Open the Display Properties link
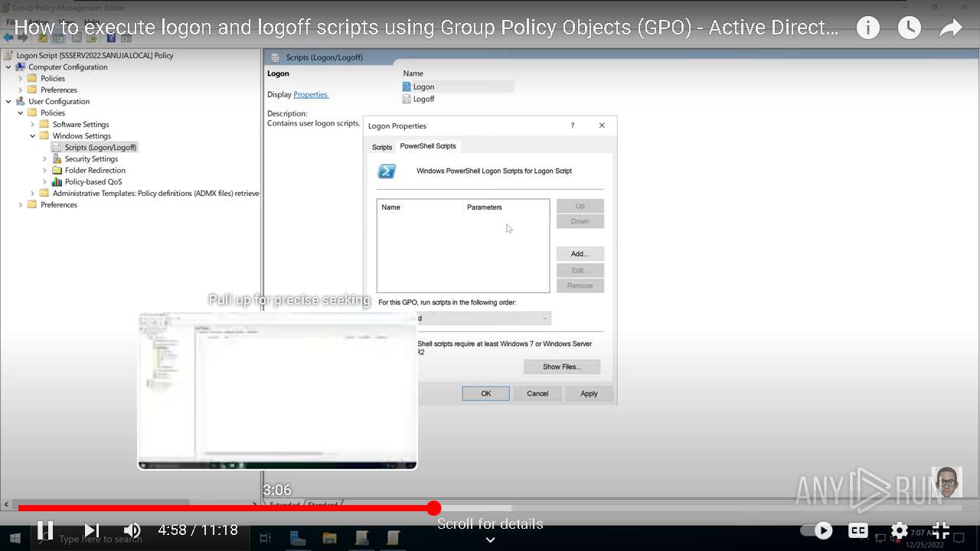 click(310, 95)
